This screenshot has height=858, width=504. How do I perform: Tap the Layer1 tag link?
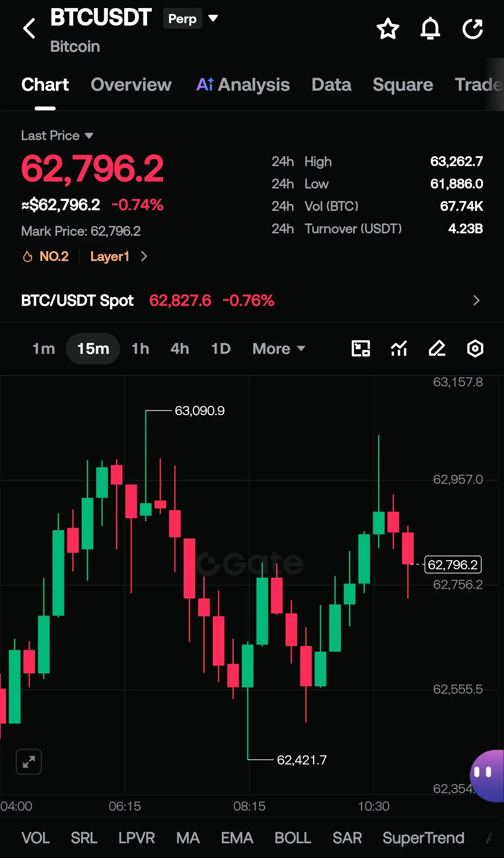tap(110, 256)
